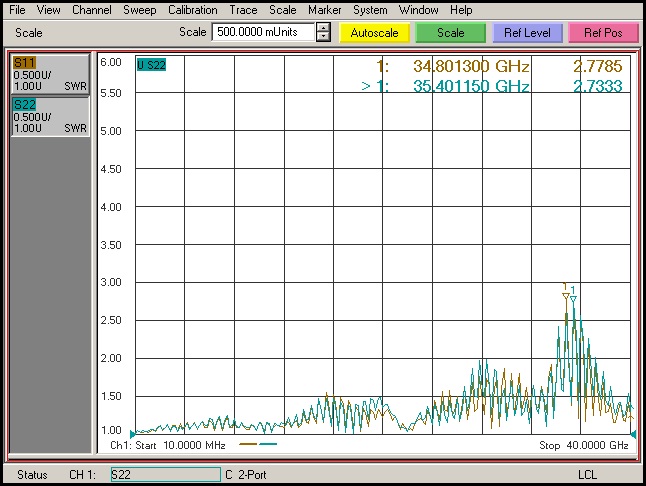Open the Trace menu
The image size is (646, 486).
point(243,10)
